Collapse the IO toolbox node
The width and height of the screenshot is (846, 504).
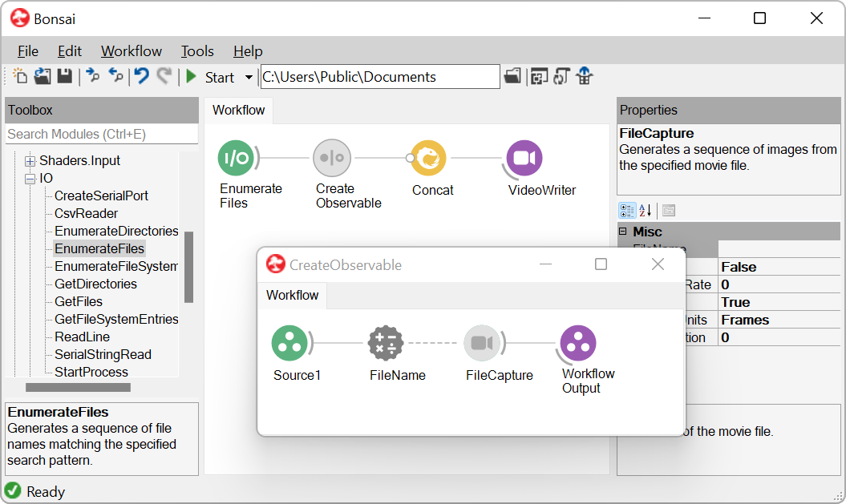click(x=30, y=179)
